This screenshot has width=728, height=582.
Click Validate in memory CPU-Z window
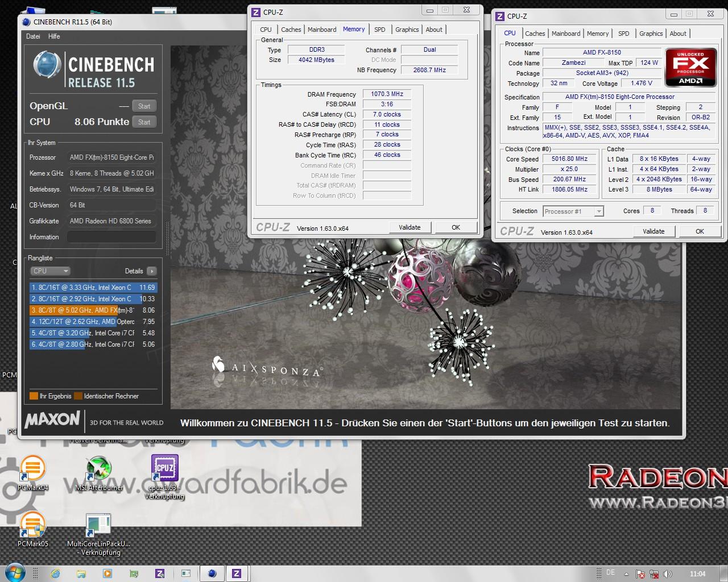tap(409, 227)
